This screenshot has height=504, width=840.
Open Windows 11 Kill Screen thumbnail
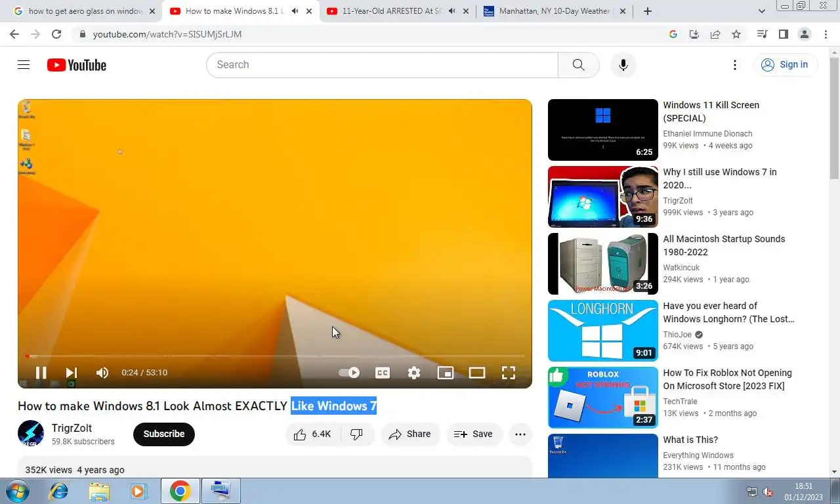(x=603, y=130)
